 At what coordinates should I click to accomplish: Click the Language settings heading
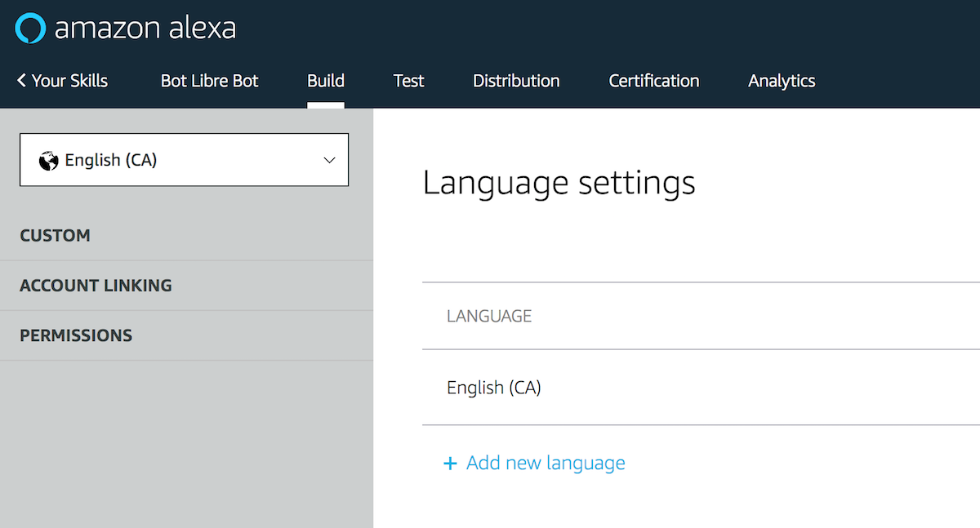[559, 183]
